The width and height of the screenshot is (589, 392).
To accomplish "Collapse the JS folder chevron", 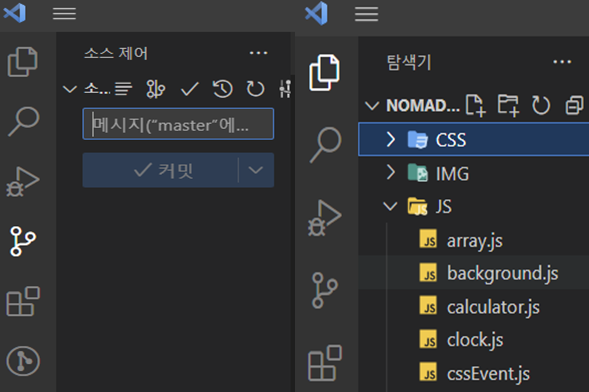I will pos(390,206).
